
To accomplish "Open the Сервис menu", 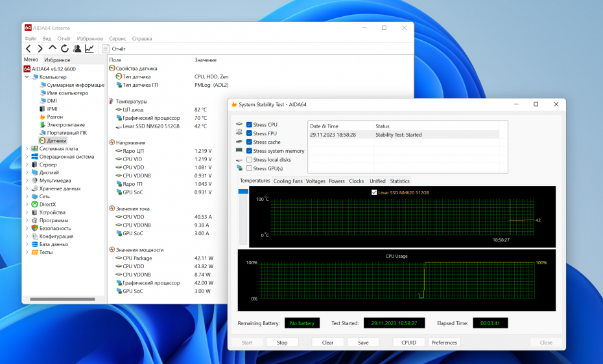I will point(117,39).
